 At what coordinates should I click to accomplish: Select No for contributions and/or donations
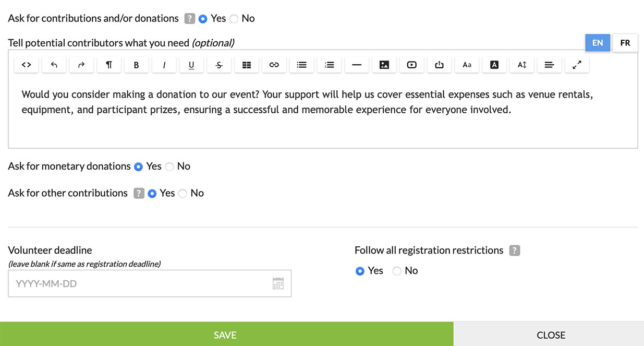coord(234,19)
